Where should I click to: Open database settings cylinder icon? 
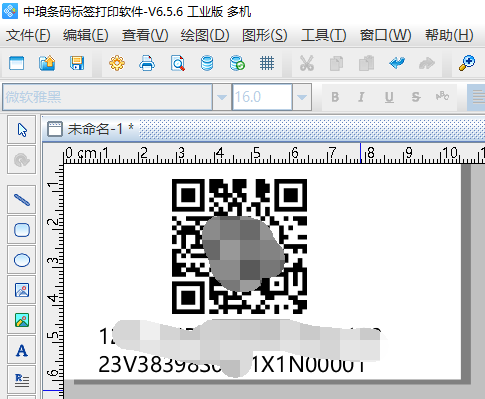click(x=207, y=63)
